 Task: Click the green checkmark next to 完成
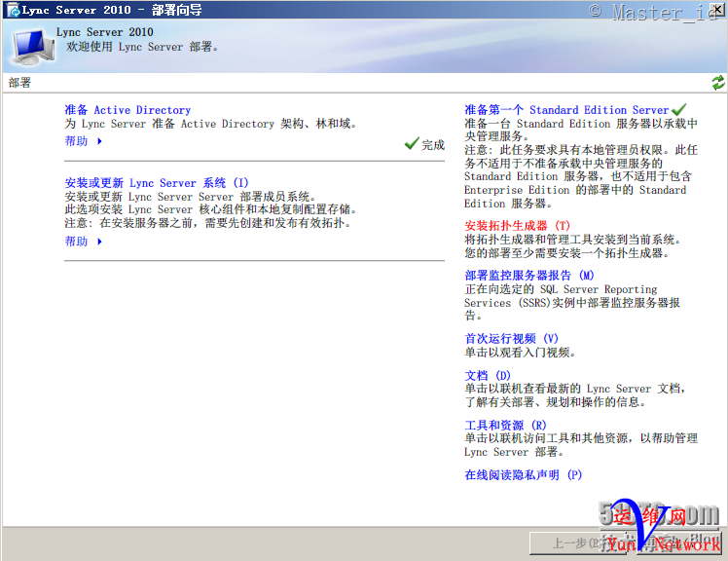click(412, 143)
